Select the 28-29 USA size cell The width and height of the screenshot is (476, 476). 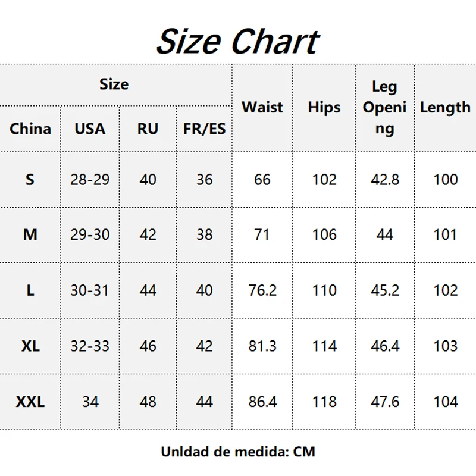(x=90, y=180)
